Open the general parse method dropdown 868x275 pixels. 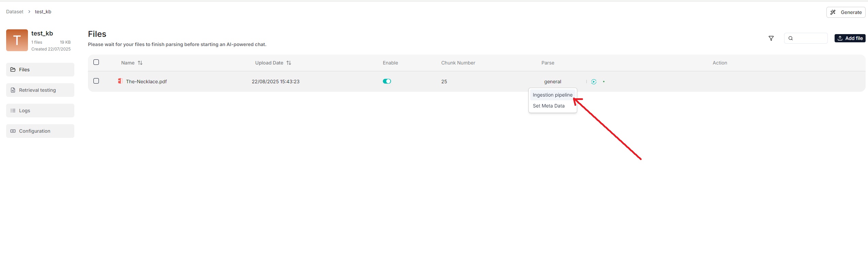(552, 82)
